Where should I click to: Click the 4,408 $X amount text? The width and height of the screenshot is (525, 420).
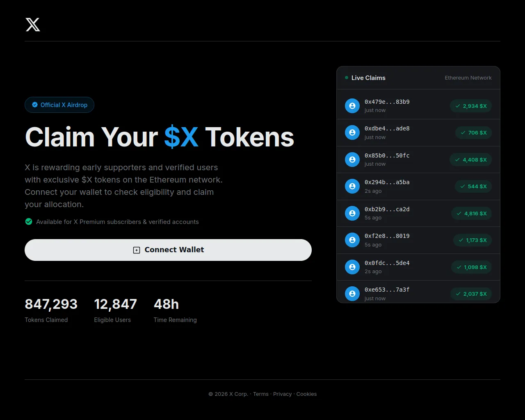coord(475,160)
